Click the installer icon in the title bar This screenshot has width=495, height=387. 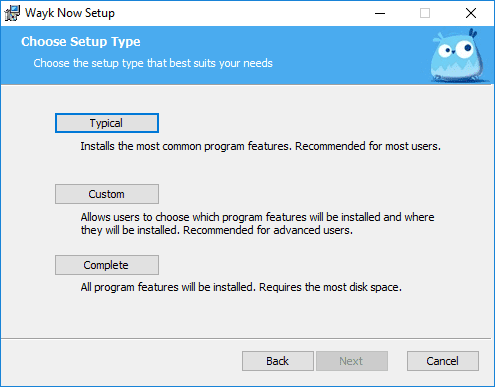pos(12,13)
